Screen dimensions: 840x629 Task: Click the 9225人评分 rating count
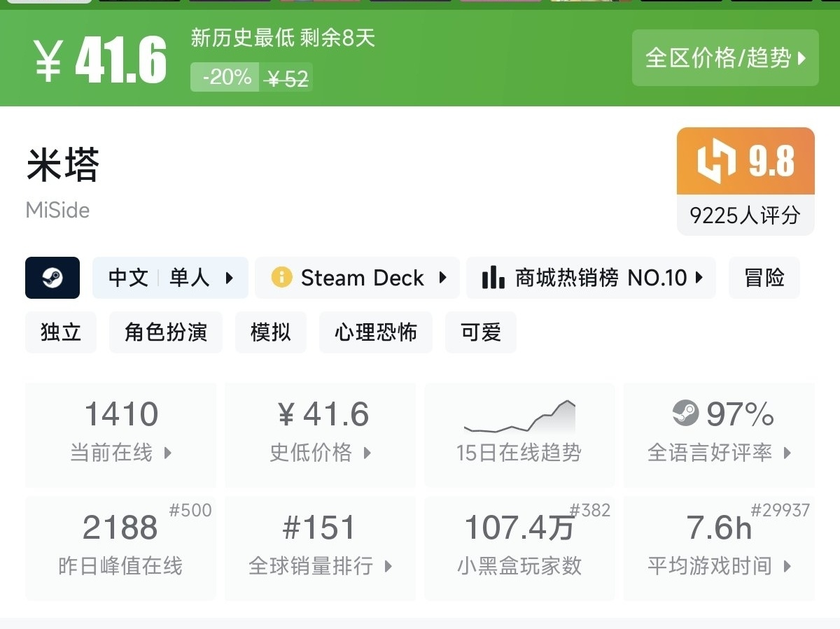click(745, 215)
